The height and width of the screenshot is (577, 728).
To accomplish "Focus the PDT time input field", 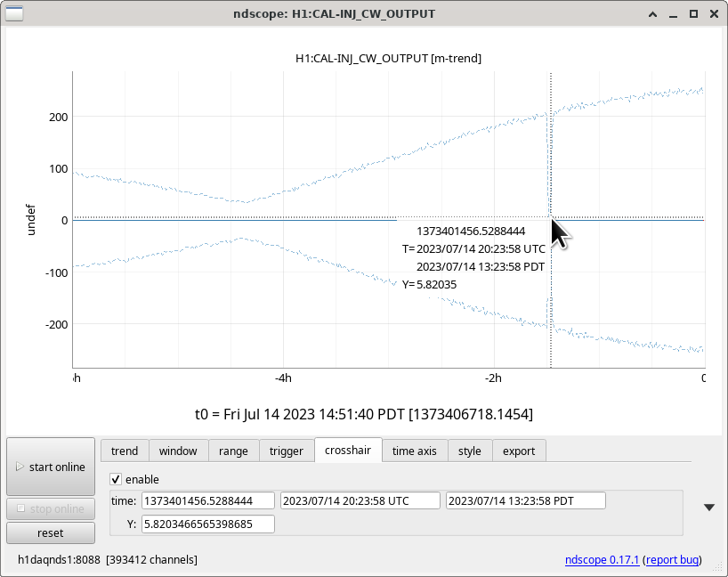I will click(x=525, y=500).
